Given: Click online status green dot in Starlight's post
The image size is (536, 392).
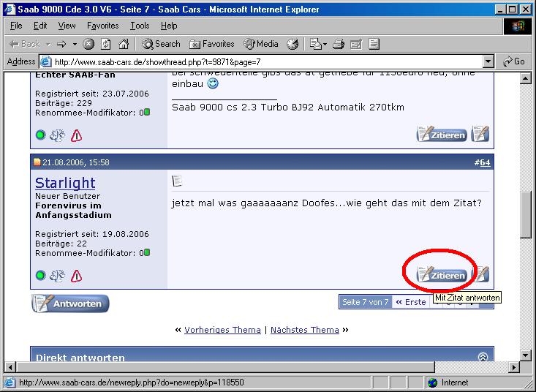Looking at the screenshot, I should click(x=41, y=275).
